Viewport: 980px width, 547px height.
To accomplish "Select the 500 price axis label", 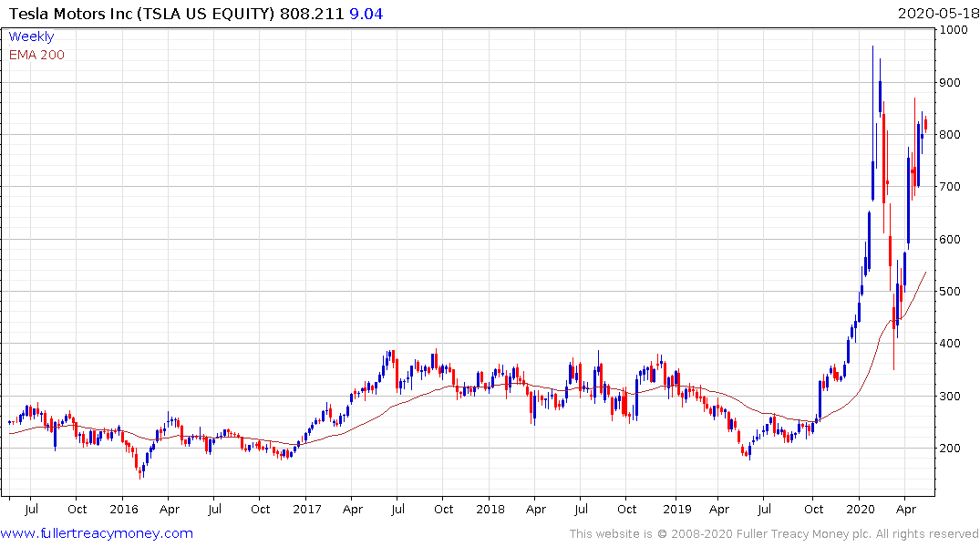I will click(x=950, y=292).
